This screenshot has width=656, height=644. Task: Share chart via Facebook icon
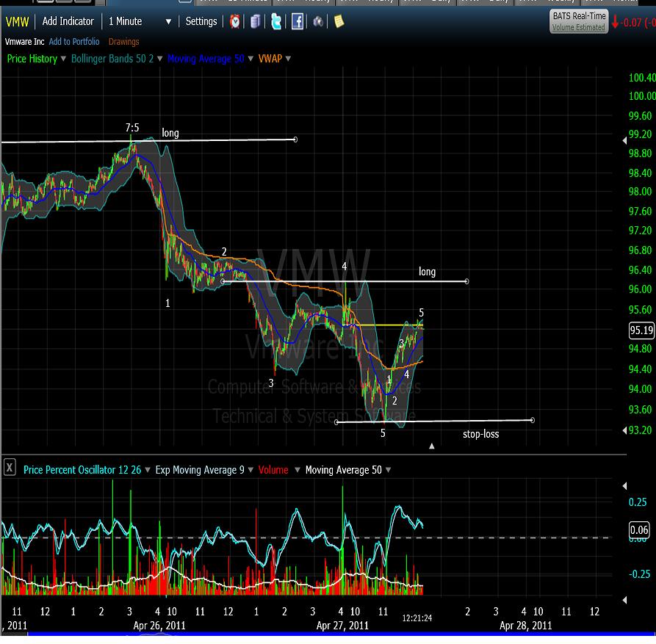click(x=298, y=21)
